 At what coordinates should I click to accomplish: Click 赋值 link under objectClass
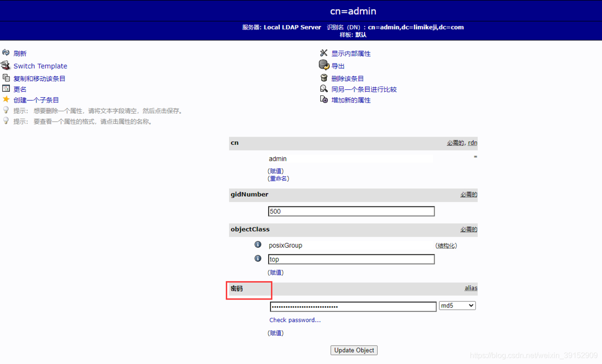[276, 273]
